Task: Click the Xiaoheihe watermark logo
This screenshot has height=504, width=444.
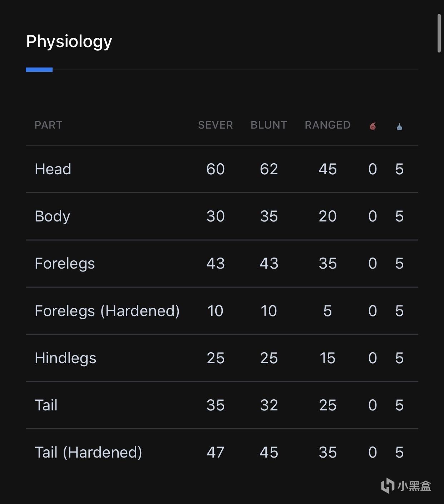Action: pyautogui.click(x=406, y=486)
